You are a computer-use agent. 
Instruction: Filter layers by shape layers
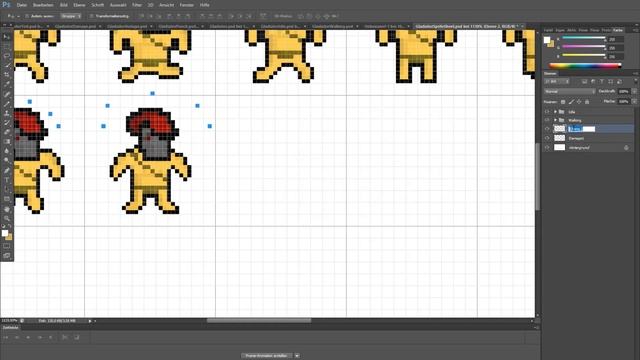coord(610,82)
